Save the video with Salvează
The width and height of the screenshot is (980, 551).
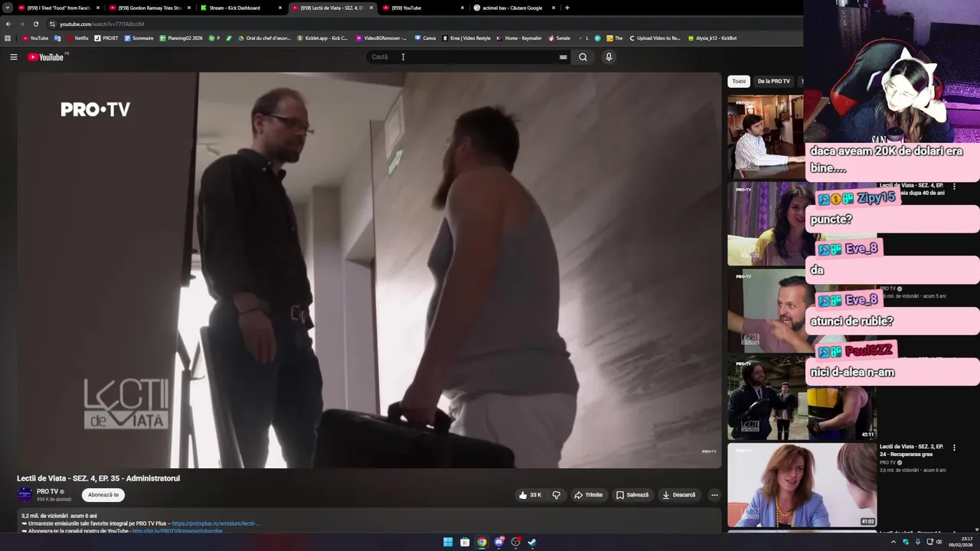tap(632, 495)
